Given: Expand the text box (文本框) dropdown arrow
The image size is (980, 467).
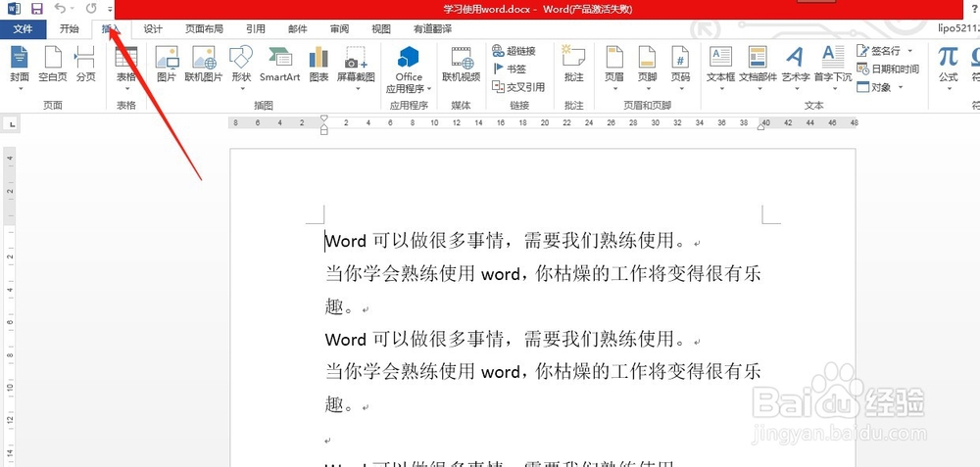Looking at the screenshot, I should click(x=722, y=89).
